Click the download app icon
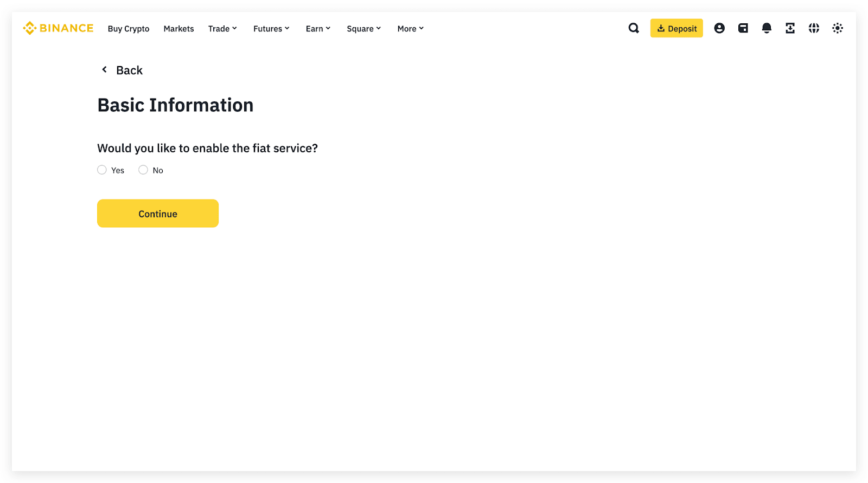 click(790, 28)
